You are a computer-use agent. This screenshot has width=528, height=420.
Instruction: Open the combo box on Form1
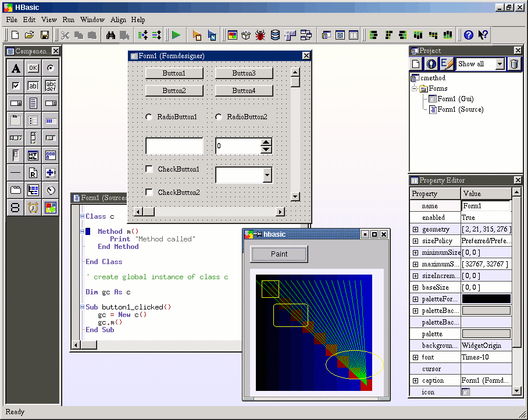pyautogui.click(x=267, y=175)
